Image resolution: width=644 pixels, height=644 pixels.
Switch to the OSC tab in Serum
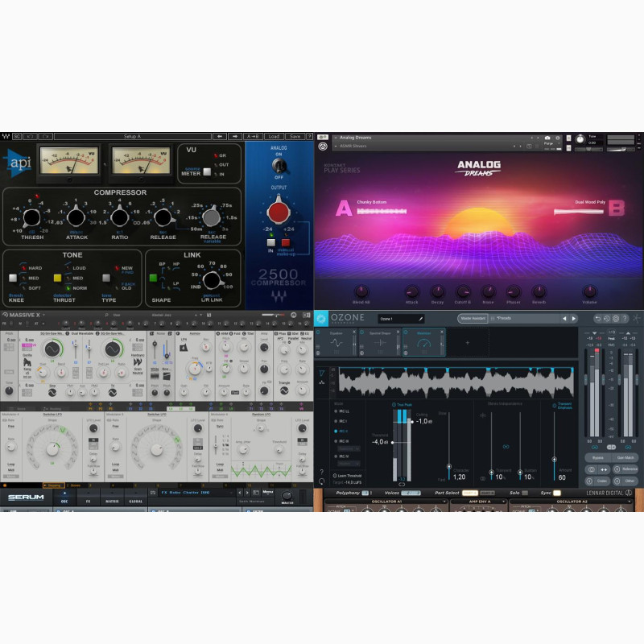pos(64,497)
